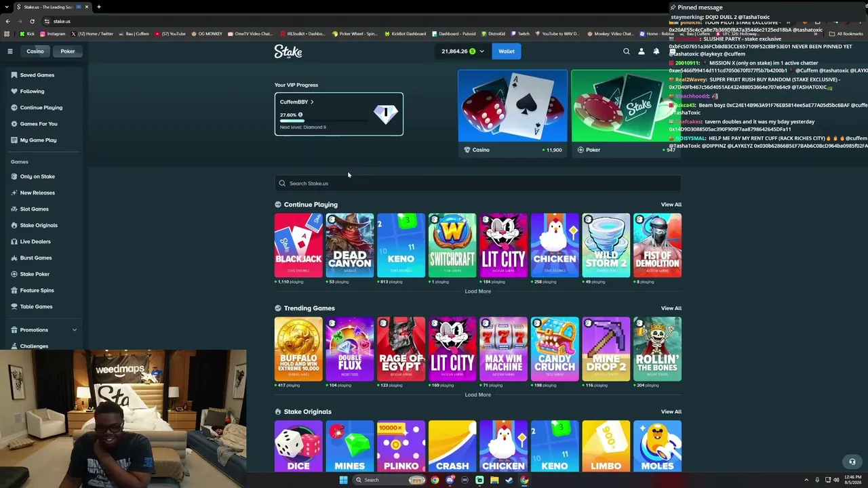
Task: Show hidden system tray icons
Action: pos(806,480)
